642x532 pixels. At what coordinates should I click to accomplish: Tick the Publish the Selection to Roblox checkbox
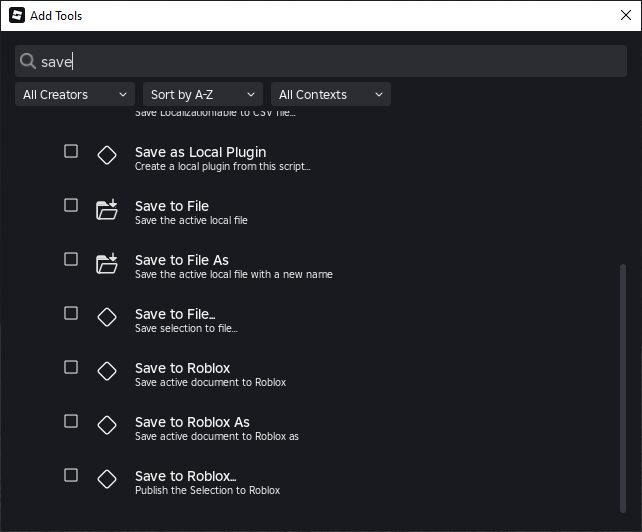[x=71, y=475]
